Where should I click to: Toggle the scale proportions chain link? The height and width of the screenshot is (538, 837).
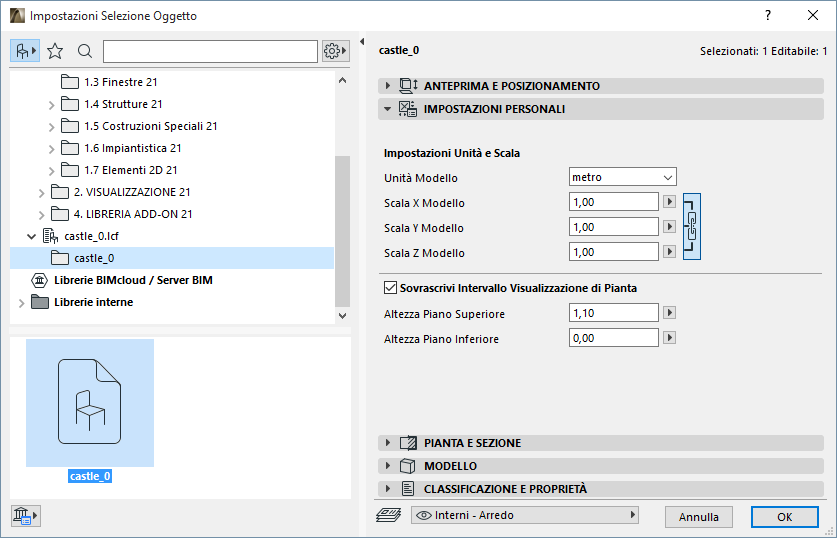point(691,227)
